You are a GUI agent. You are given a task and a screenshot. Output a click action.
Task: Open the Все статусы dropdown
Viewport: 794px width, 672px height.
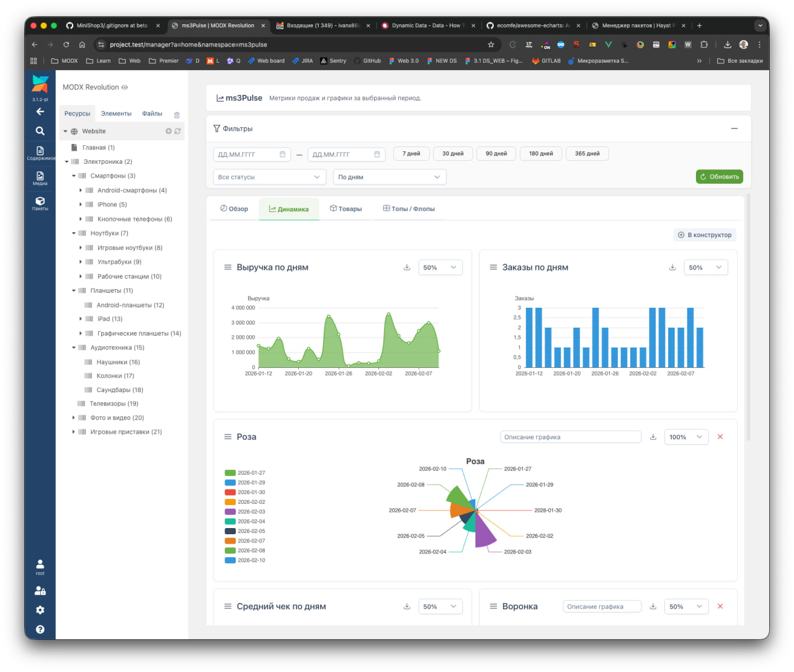(x=269, y=177)
